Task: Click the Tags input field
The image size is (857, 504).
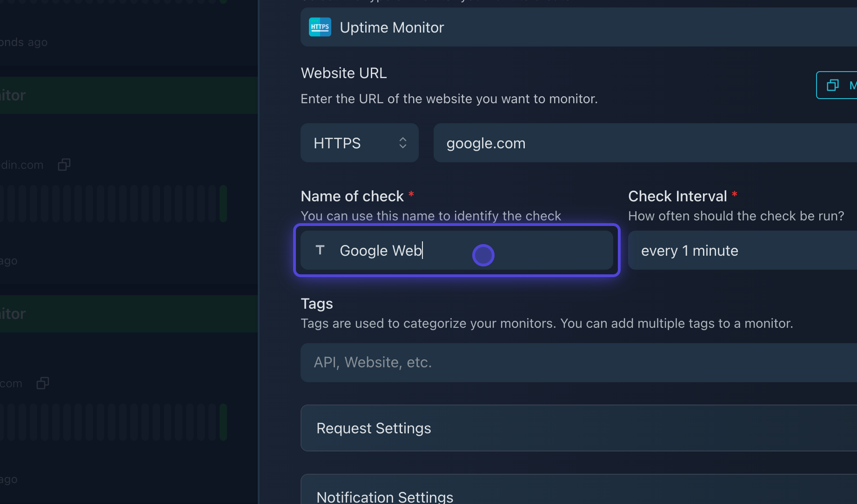Action: tap(579, 363)
